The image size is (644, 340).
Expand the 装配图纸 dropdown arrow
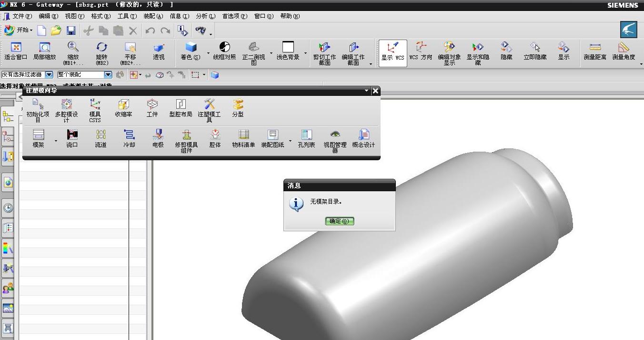point(290,141)
